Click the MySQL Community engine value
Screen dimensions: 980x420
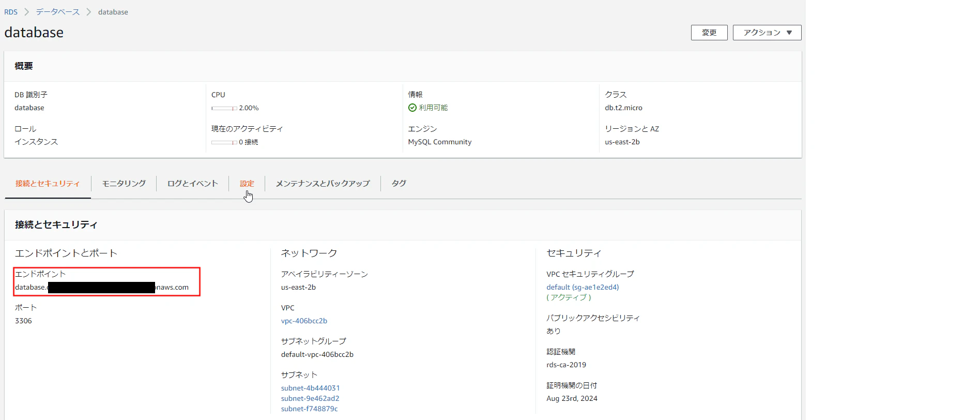(440, 142)
